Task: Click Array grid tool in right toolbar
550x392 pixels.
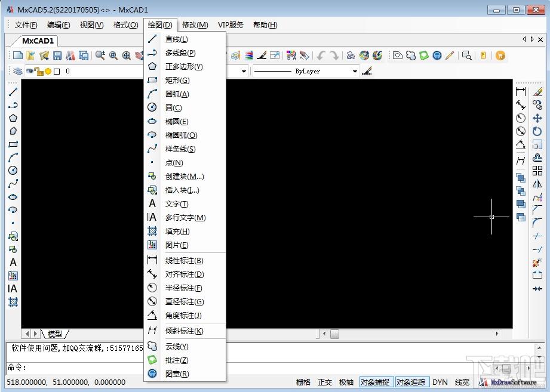Action: click(537, 171)
